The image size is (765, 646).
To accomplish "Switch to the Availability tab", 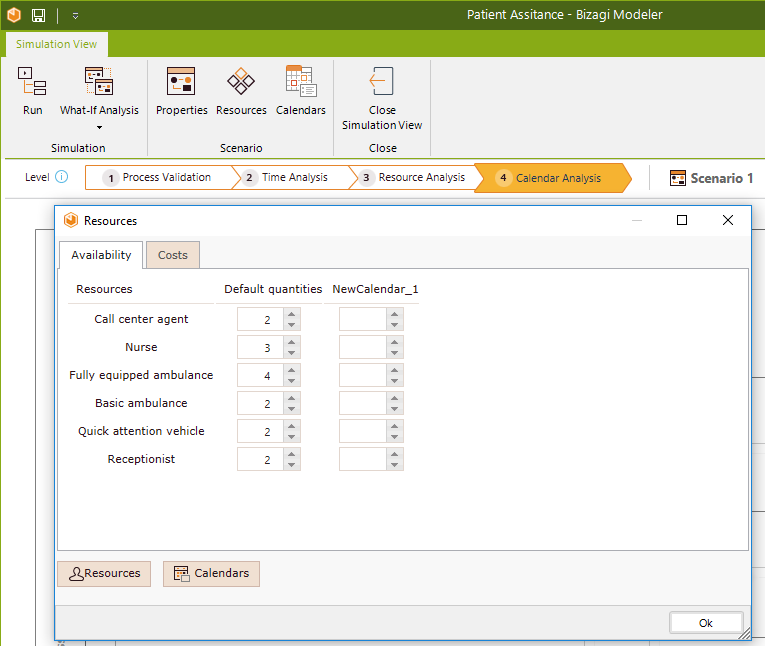I will pyautogui.click(x=101, y=255).
